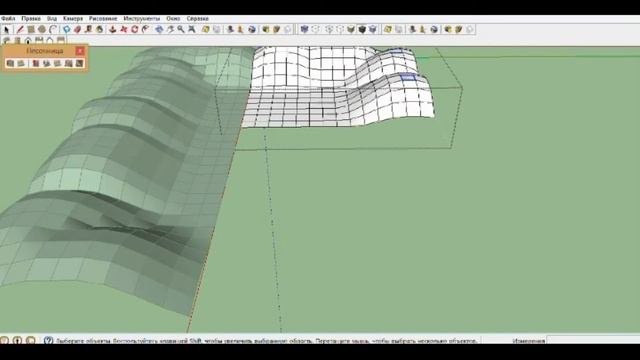This screenshot has height=360, width=640.
Task: Toggle the X-Ray face style
Action: (x=304, y=29)
